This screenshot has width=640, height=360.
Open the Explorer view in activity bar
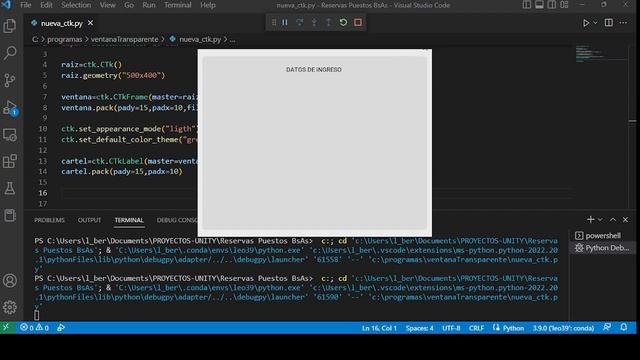pyautogui.click(x=10, y=26)
